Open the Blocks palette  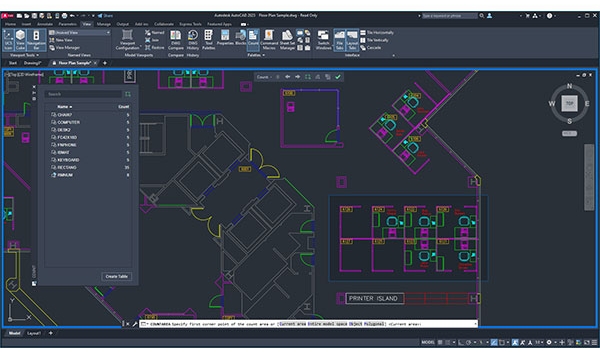click(240, 38)
